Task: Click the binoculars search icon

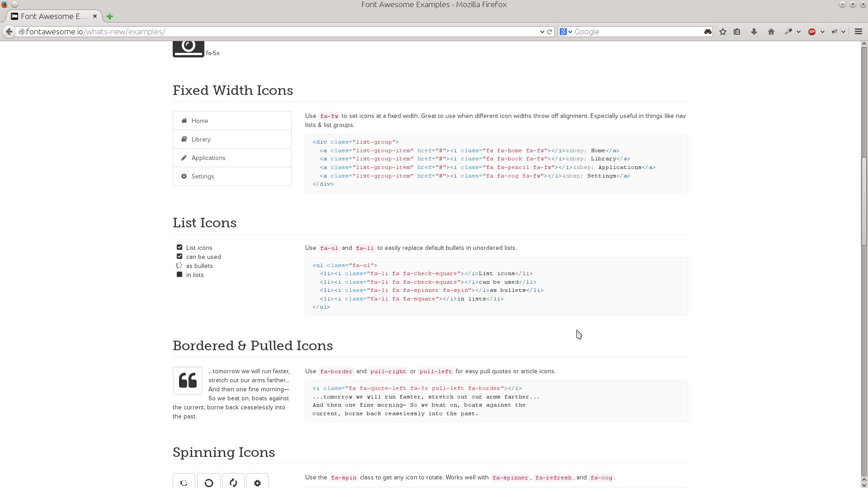Action: pos(708,32)
